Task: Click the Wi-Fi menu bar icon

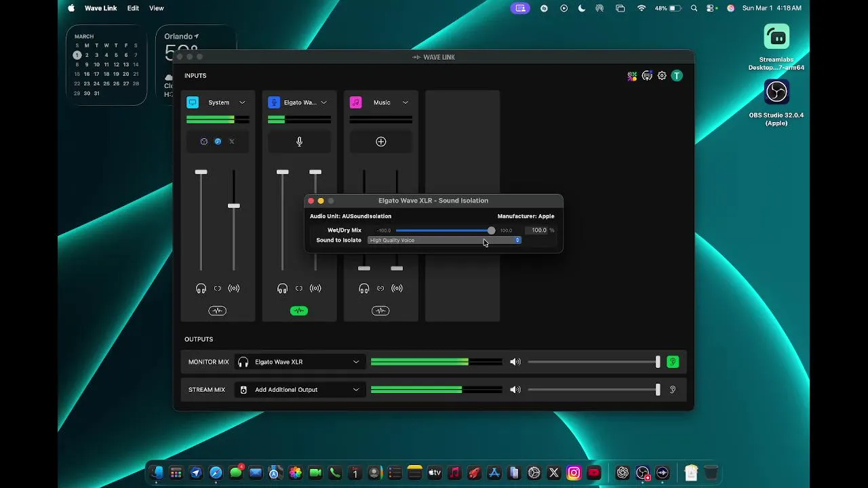Action: [642, 8]
